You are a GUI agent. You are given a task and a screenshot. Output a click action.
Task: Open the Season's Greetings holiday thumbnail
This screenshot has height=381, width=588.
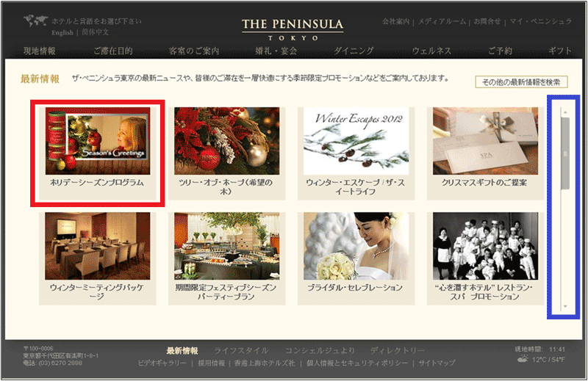point(98,141)
